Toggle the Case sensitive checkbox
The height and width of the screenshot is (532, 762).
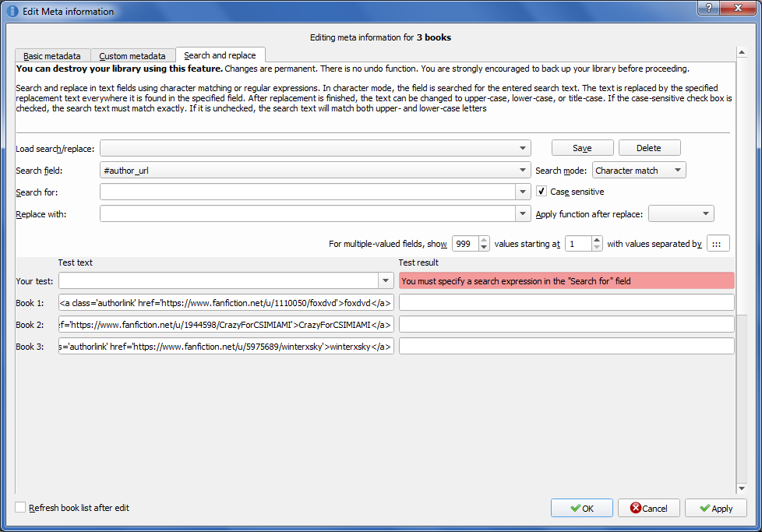pos(542,192)
